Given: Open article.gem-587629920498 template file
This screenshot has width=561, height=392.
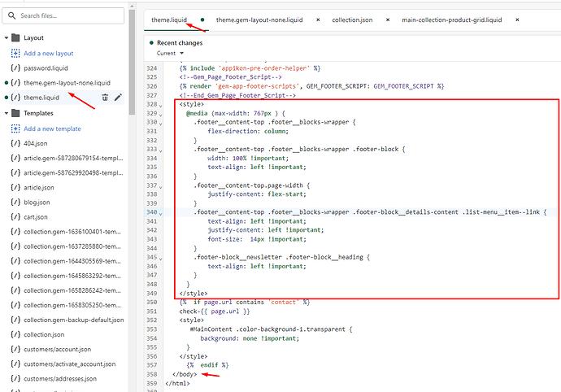Looking at the screenshot, I should click(73, 172).
